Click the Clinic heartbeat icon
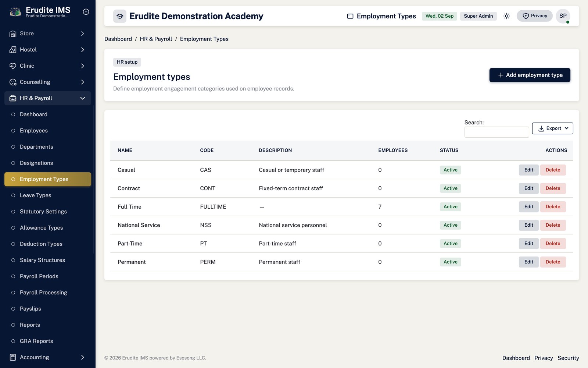 point(13,66)
